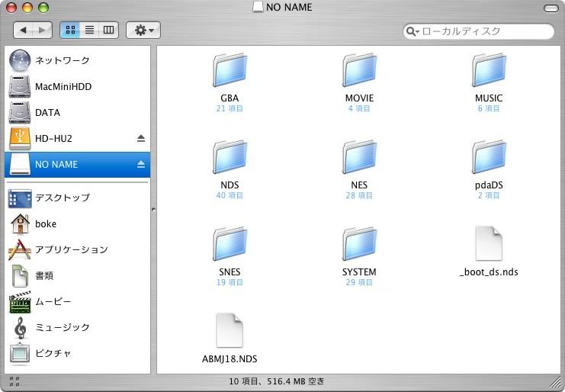
Task: Click the MOVIE folder name label
Action: [x=359, y=98]
